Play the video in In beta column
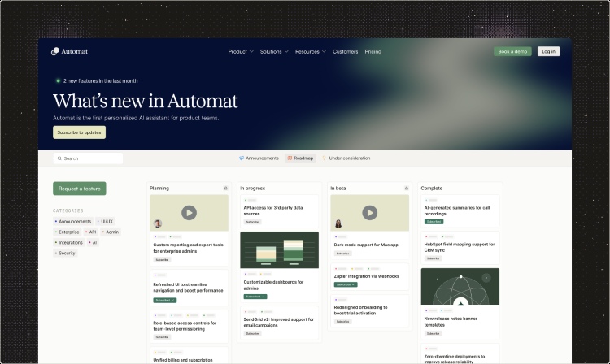This screenshot has width=610, height=364. tap(369, 213)
